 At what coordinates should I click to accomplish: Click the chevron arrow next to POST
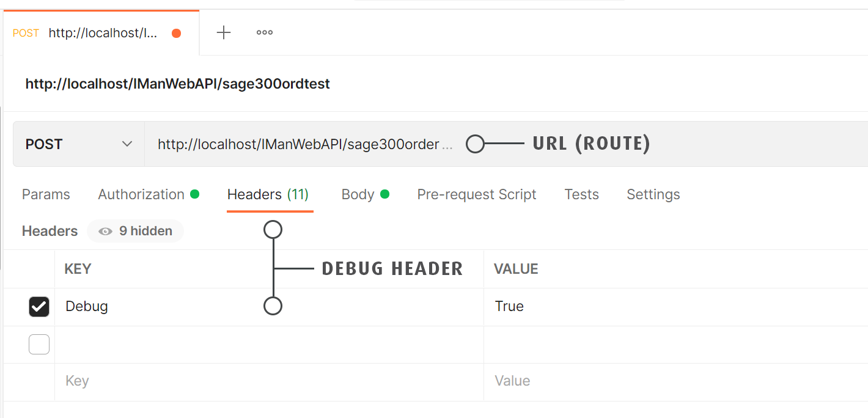tap(127, 144)
